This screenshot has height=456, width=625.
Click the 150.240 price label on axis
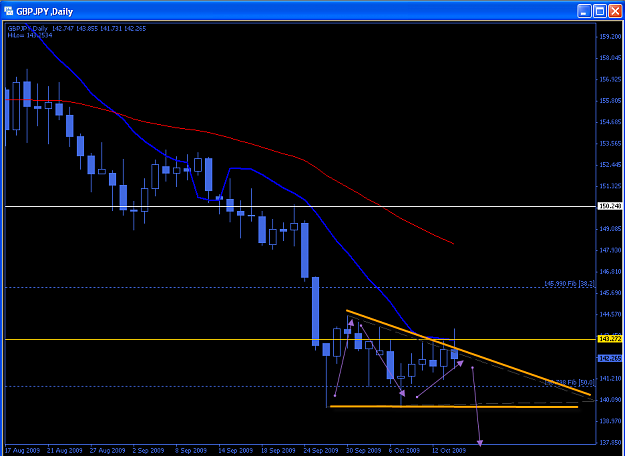[610, 206]
